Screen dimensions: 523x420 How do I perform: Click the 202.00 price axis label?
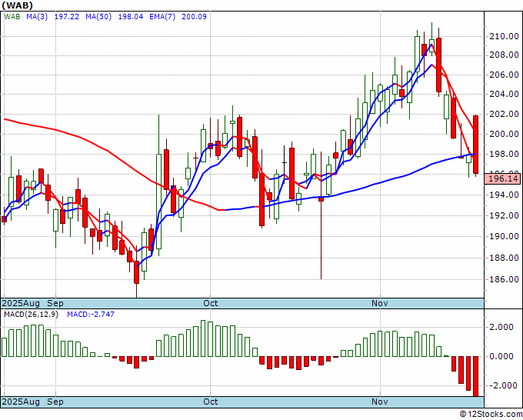point(504,115)
